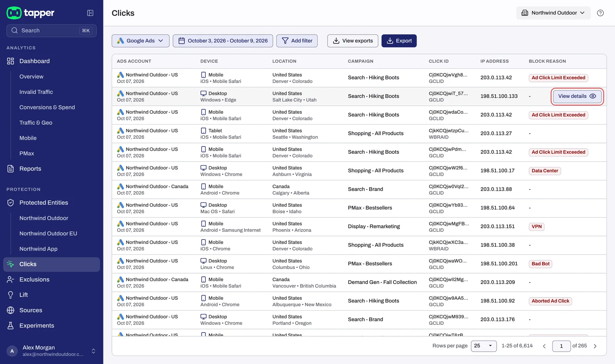Viewport: 615px width, 364px height.
Task: Open the Northwind Outdoor account dropdown
Action: (553, 13)
